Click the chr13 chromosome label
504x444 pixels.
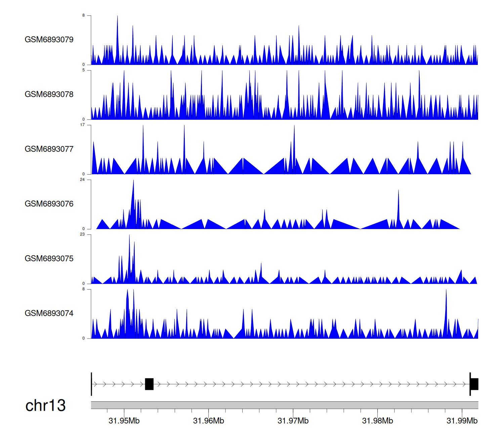click(x=45, y=406)
